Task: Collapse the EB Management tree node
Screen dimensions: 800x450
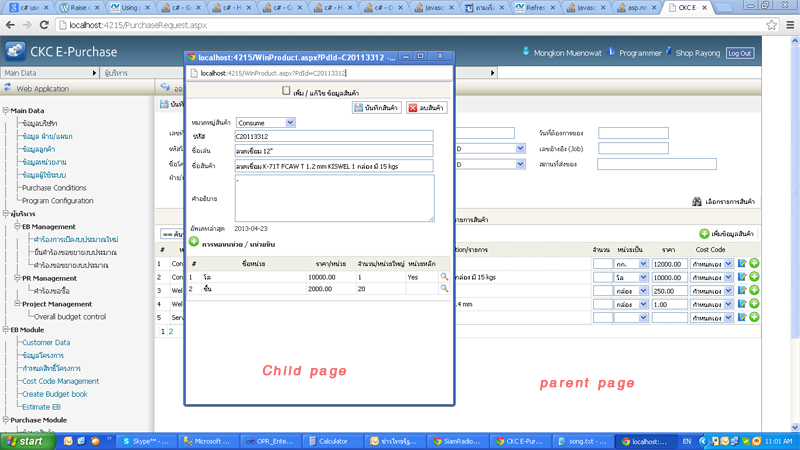Action: 17,226
